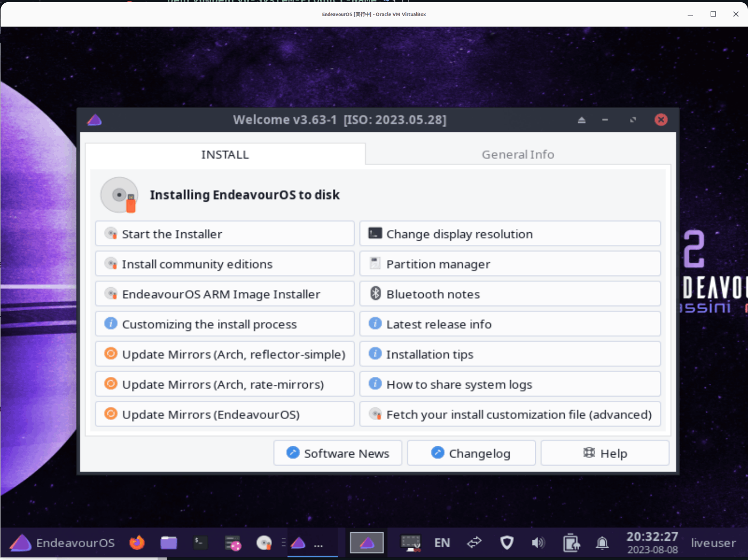Run Update Mirrors (Arch, reflector-simple)

coord(225,354)
